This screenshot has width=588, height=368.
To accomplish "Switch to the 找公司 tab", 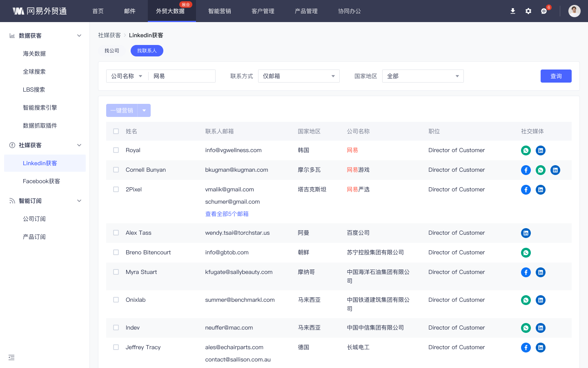I will [112, 51].
